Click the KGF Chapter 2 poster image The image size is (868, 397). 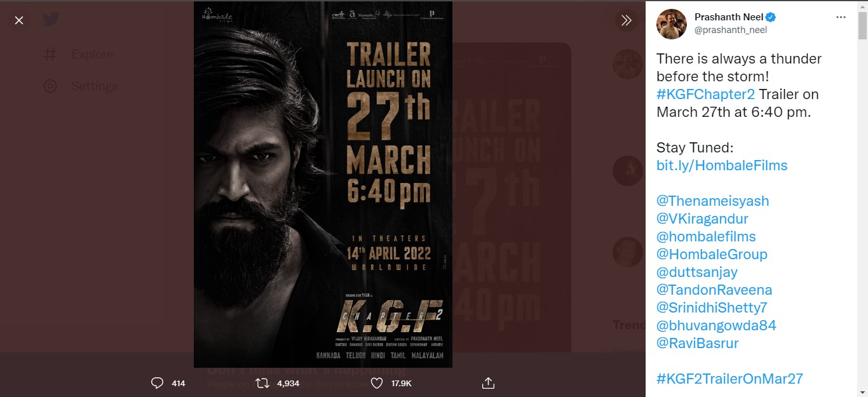click(x=323, y=184)
